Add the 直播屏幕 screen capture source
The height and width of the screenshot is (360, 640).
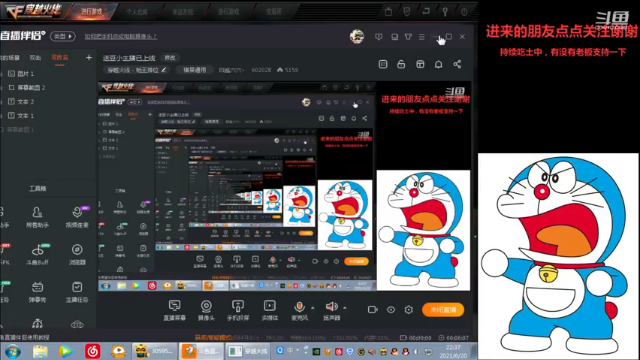[175, 310]
